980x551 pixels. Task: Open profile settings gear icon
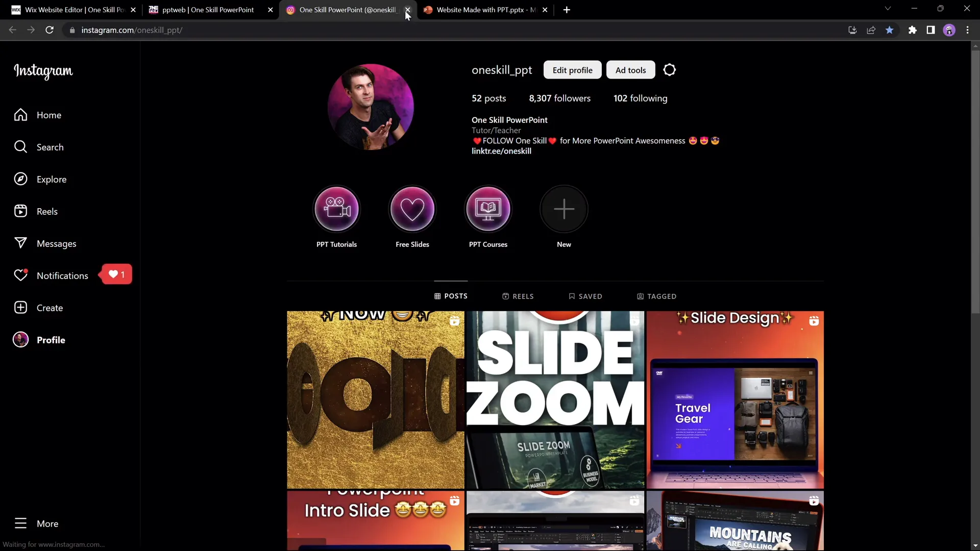click(x=669, y=70)
